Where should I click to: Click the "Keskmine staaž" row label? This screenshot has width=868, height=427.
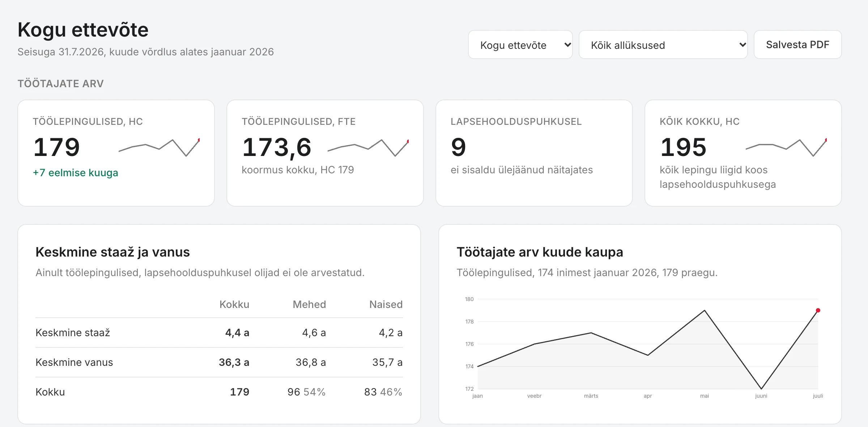tap(73, 333)
